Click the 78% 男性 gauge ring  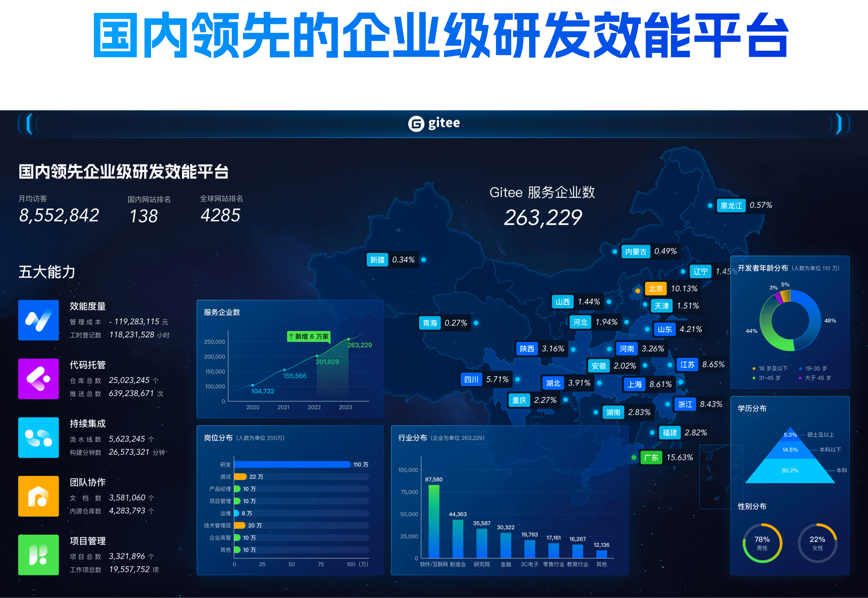tap(762, 543)
